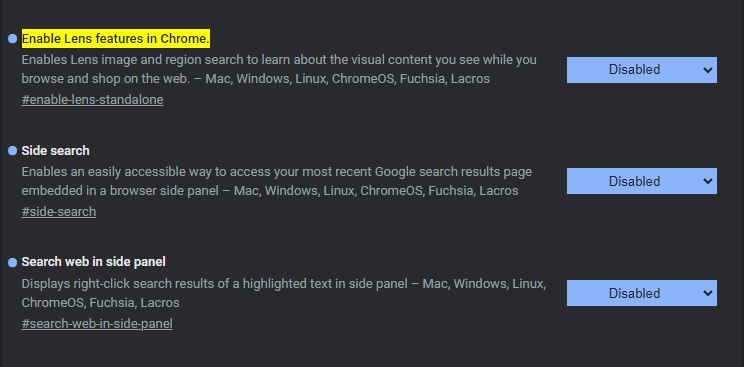Screen dimensions: 744x367
Task: Click the chevron arrow on the Side search dropdown
Action: pos(707,181)
